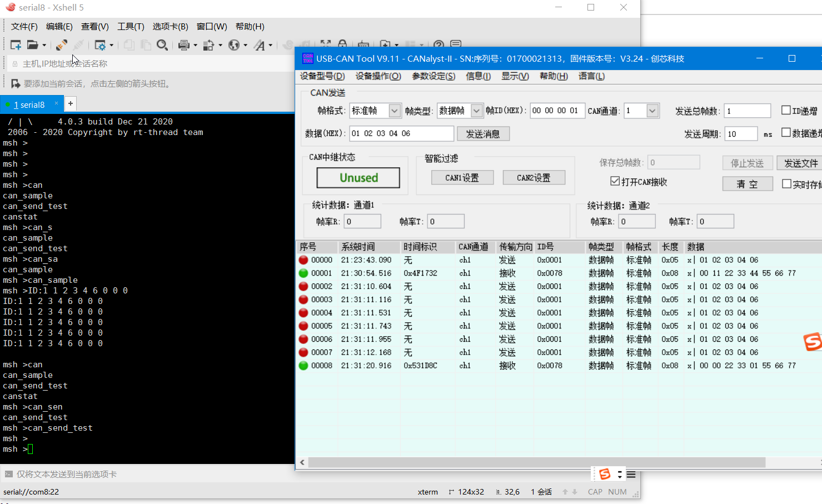Toggle the 数据递增 checkbox
Screen dimensions: 822x504
pyautogui.click(x=786, y=132)
